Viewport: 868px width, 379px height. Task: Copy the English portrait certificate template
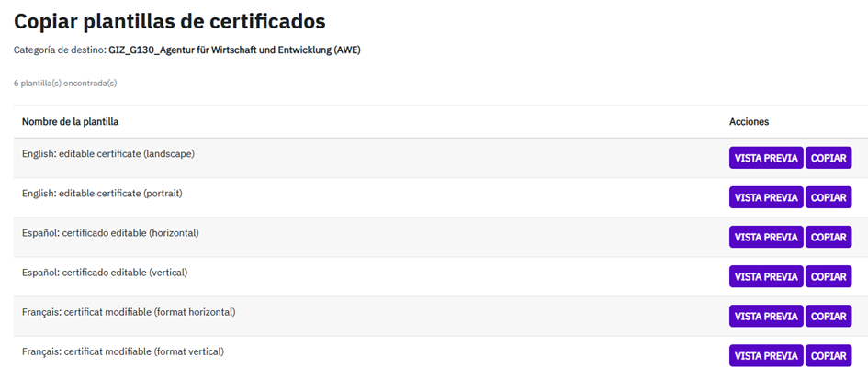(829, 197)
